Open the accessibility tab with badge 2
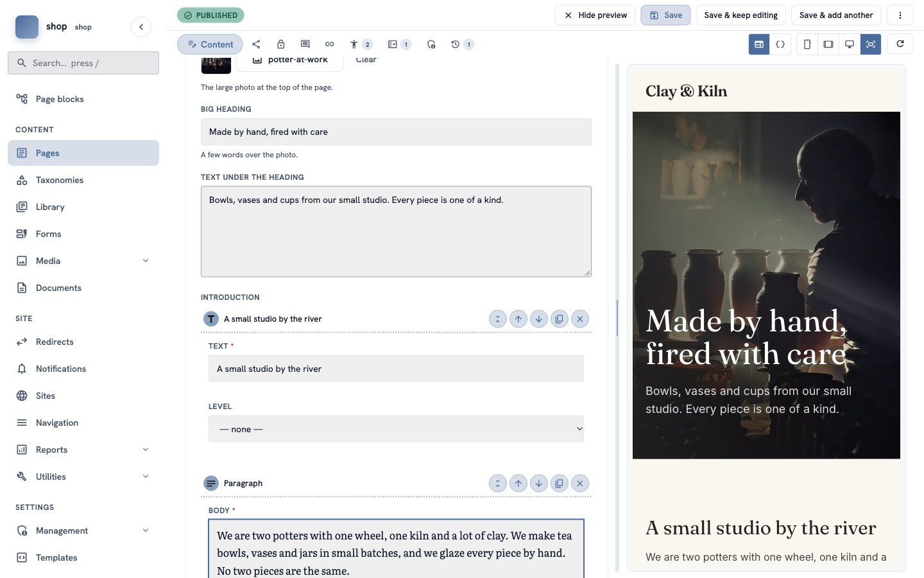 point(361,44)
